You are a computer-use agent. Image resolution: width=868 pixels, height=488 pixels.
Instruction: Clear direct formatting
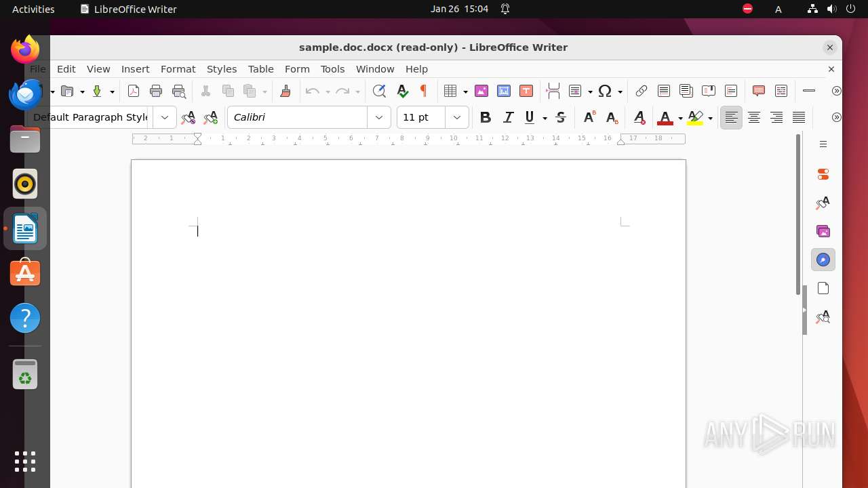pyautogui.click(x=639, y=117)
